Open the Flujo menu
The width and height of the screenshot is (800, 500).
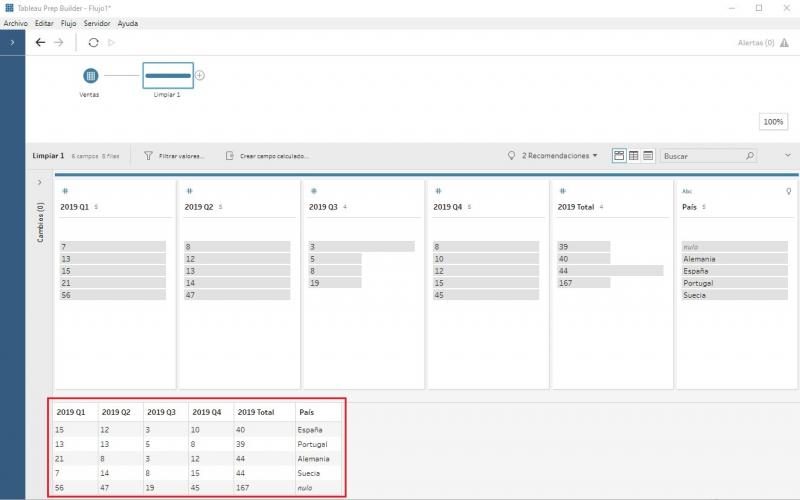coord(68,22)
